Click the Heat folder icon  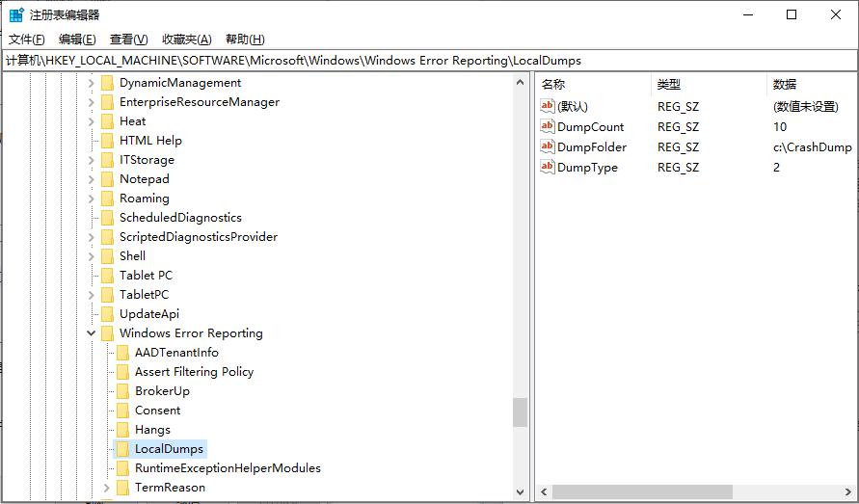(107, 121)
